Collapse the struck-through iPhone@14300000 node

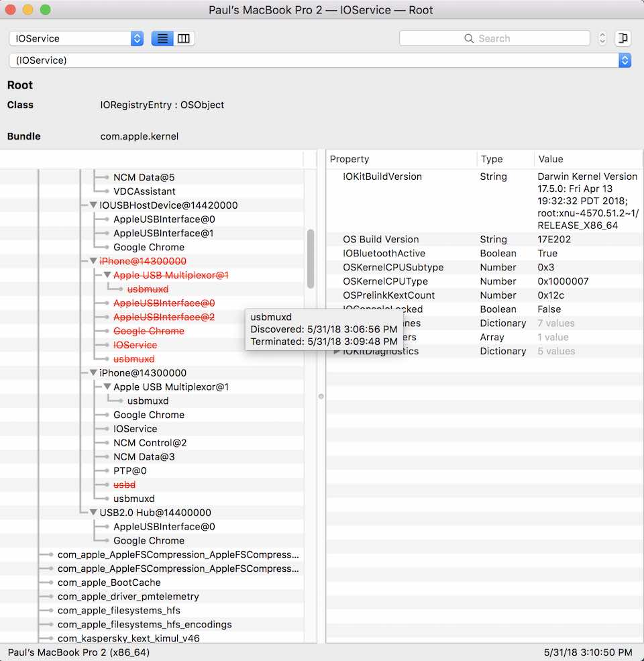(93, 261)
